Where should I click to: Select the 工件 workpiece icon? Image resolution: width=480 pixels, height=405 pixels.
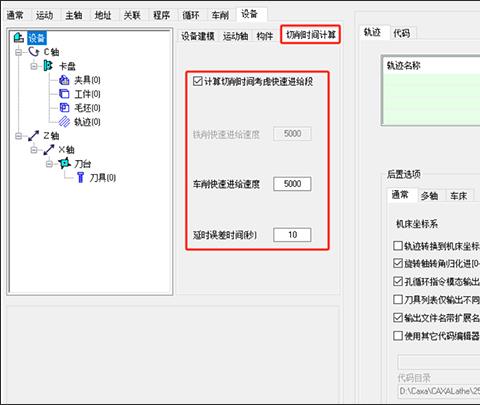64,94
